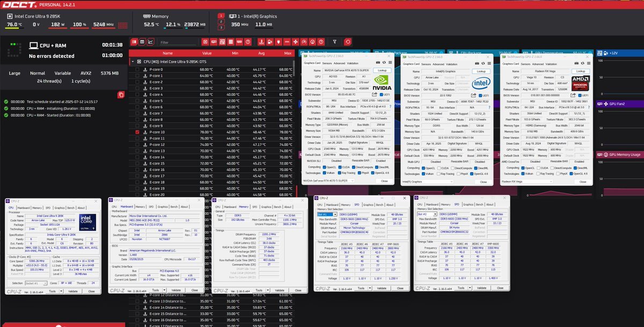Open Advanced tab in Intel GPU-Z window
Screen dimensions: 644x327
440,63
